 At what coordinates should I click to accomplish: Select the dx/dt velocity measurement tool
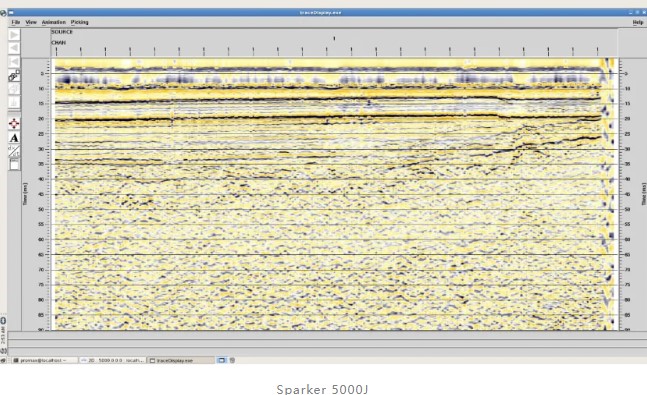(14, 151)
